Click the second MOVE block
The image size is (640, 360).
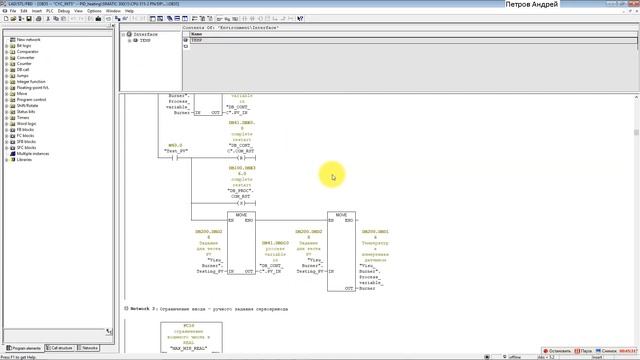(x=341, y=251)
